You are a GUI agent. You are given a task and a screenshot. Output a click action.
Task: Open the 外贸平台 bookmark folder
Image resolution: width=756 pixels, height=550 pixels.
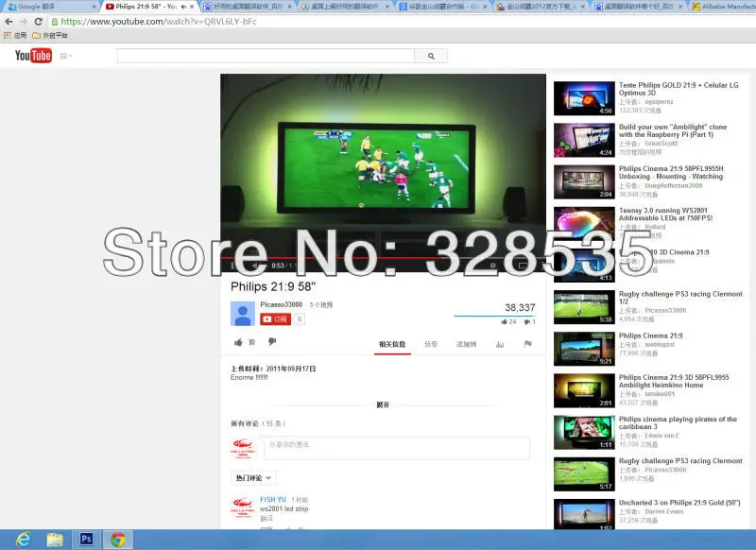[x=50, y=35]
